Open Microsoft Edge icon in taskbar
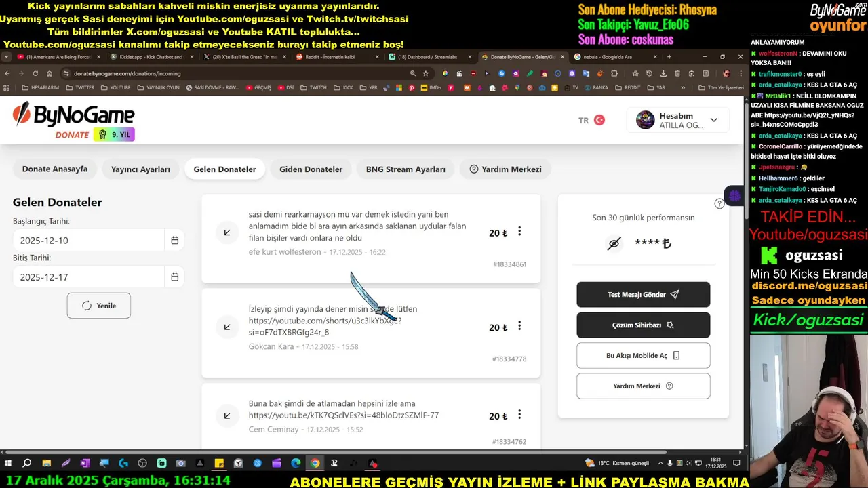This screenshot has width=868, height=488. 296,464
